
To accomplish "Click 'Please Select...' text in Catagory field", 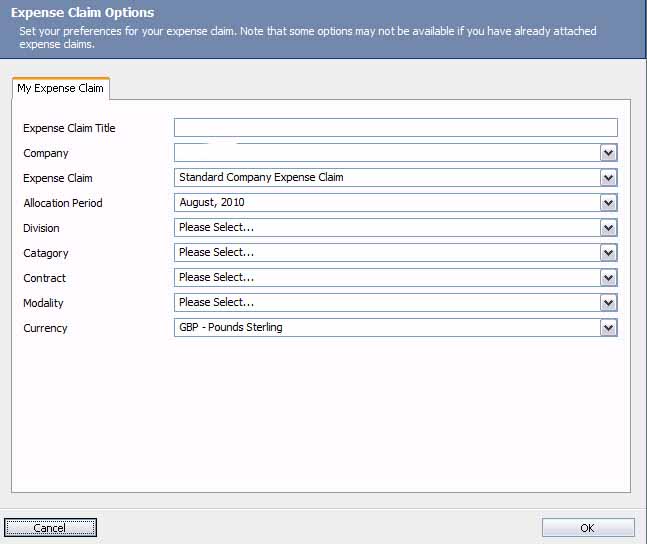I will (x=216, y=253).
